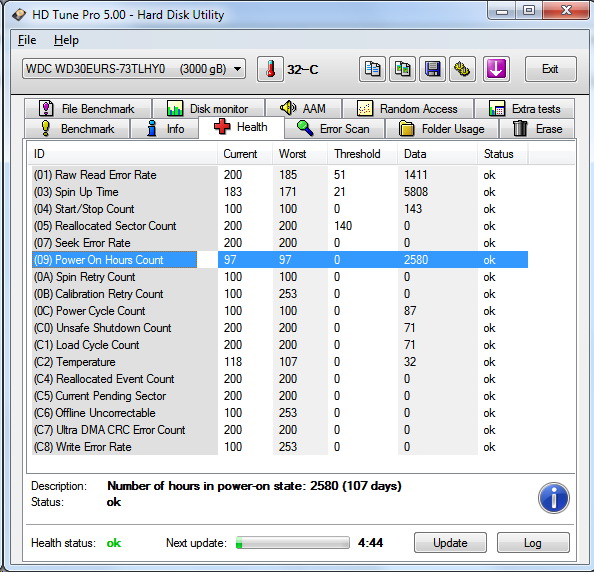Sort by the Current column header
The height and width of the screenshot is (572, 594).
245,154
